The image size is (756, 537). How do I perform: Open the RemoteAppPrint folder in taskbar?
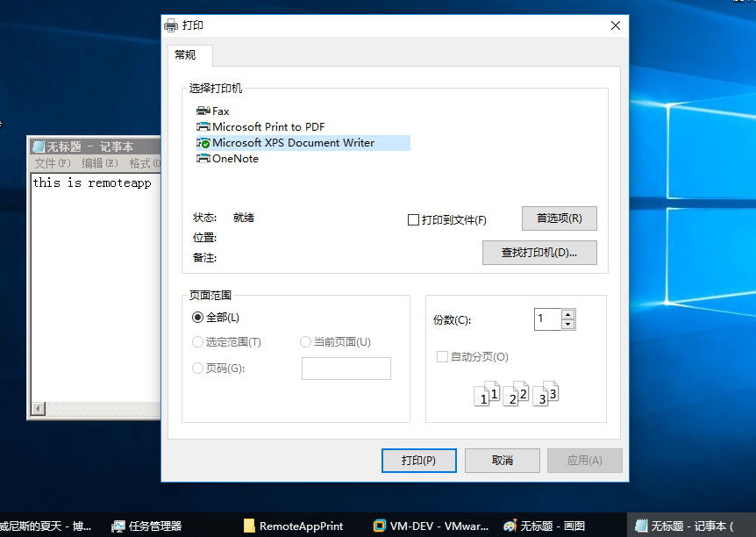293,526
